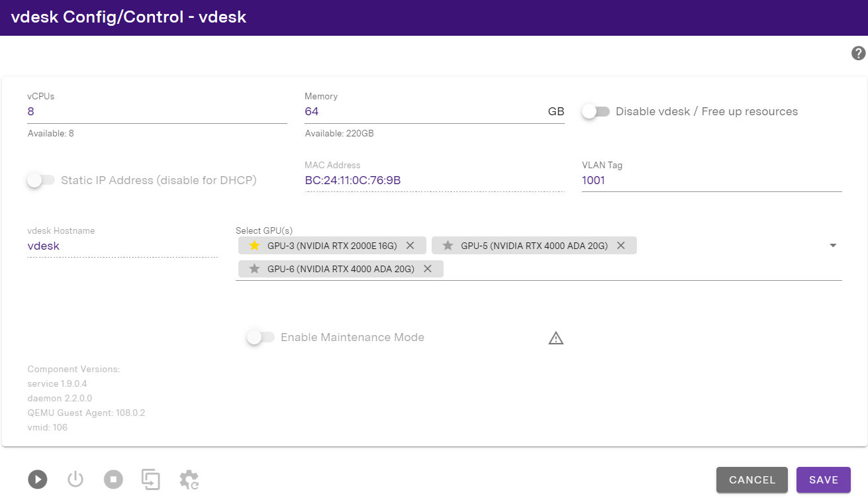Screen dimensions: 868x502
Task: Toggle the Static IP Address switch
Action: [40, 180]
